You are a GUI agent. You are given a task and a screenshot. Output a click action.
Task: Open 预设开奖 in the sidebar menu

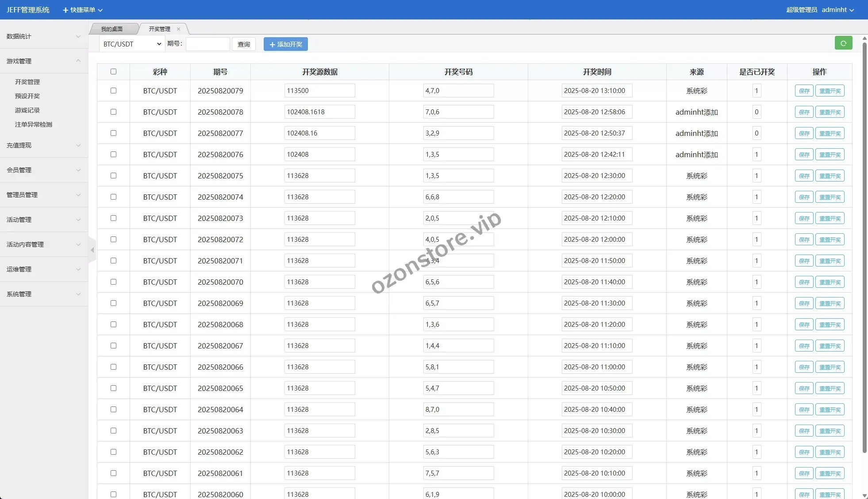tap(27, 96)
